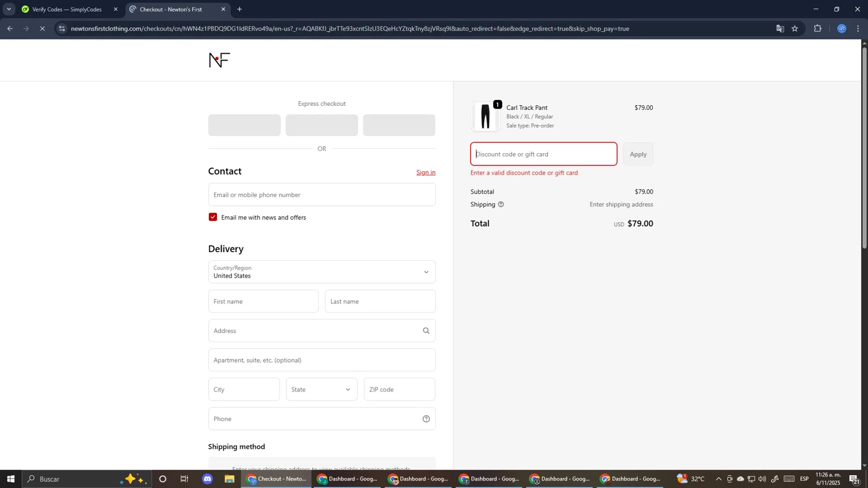Open network icon in system tray
Viewport: 868px width, 488px height.
pos(751,479)
